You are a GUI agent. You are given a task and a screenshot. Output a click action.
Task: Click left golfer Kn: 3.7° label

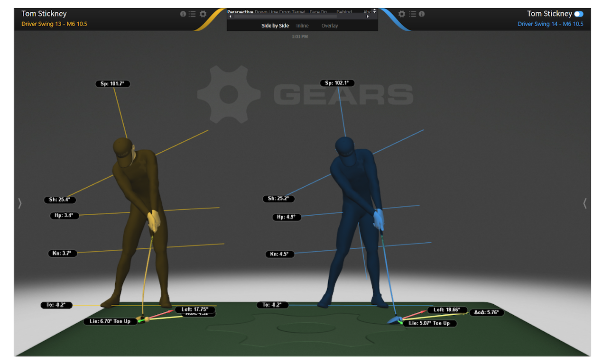point(62,254)
